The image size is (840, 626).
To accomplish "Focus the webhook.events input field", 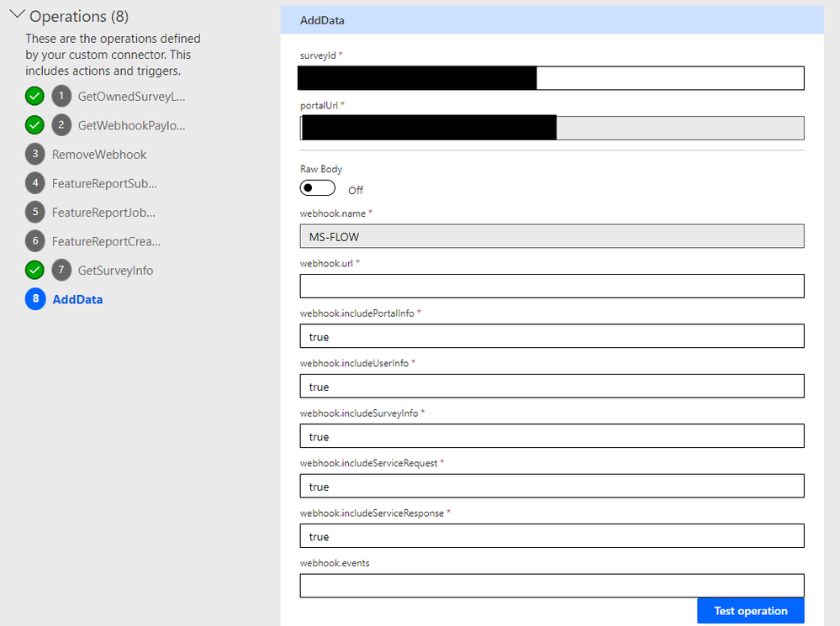I will pos(552,586).
